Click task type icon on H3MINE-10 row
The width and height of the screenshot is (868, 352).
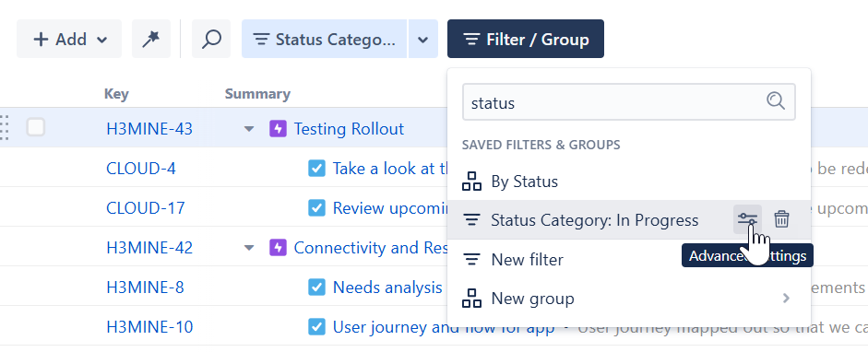(316, 327)
